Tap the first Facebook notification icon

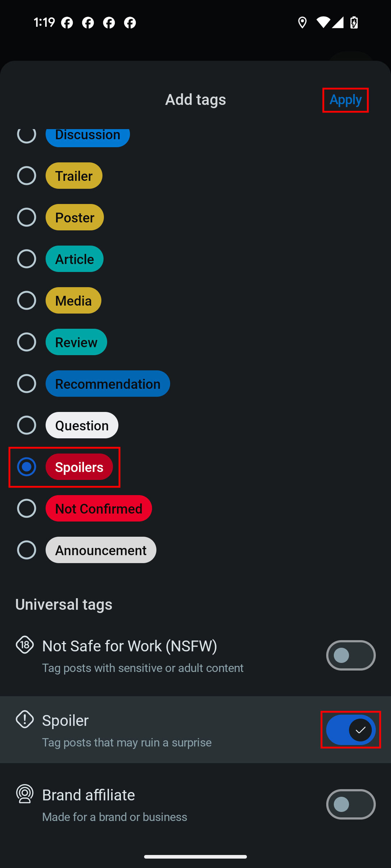pyautogui.click(x=67, y=23)
